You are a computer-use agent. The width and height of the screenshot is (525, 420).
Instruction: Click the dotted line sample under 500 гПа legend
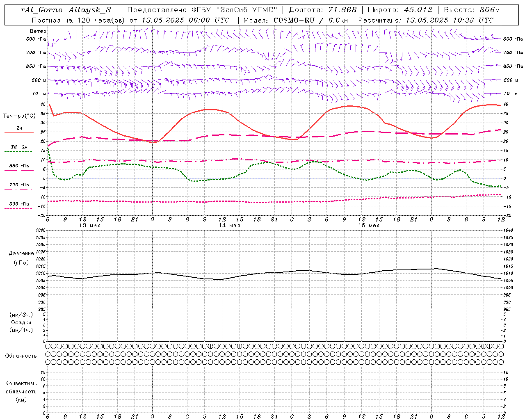click(x=18, y=209)
